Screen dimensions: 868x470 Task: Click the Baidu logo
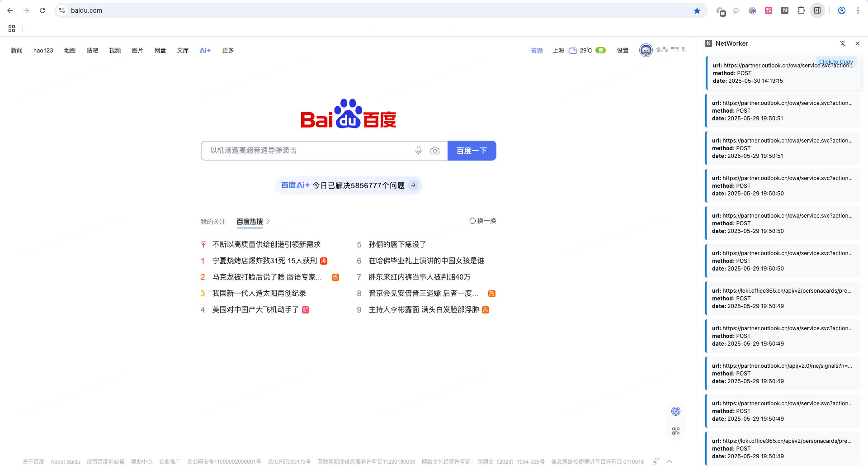[x=348, y=114]
